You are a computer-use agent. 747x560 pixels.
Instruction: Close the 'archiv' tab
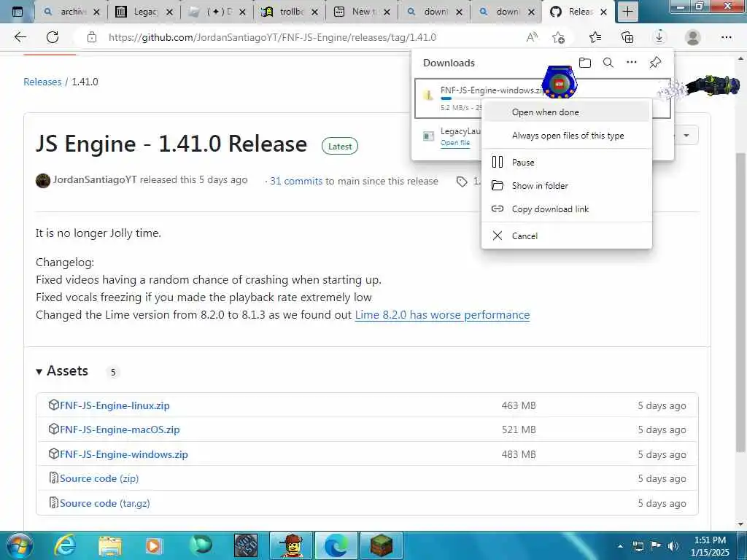pyautogui.click(x=97, y=12)
